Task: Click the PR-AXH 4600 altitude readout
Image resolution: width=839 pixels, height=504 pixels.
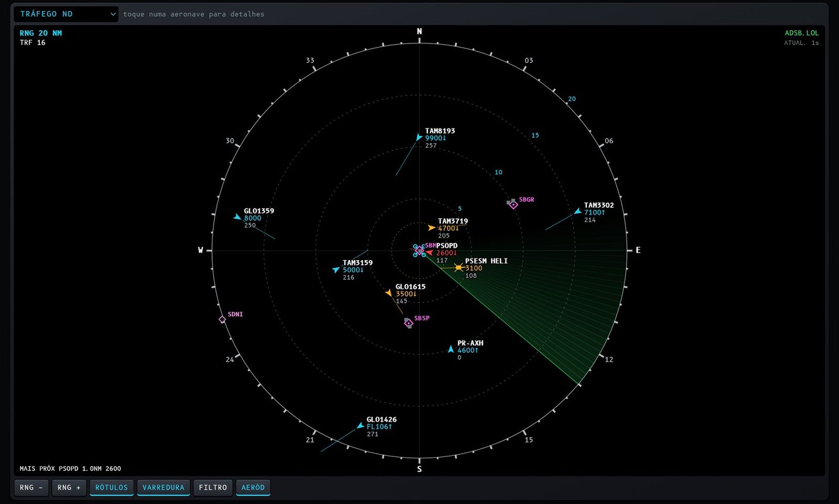Action: (x=468, y=350)
